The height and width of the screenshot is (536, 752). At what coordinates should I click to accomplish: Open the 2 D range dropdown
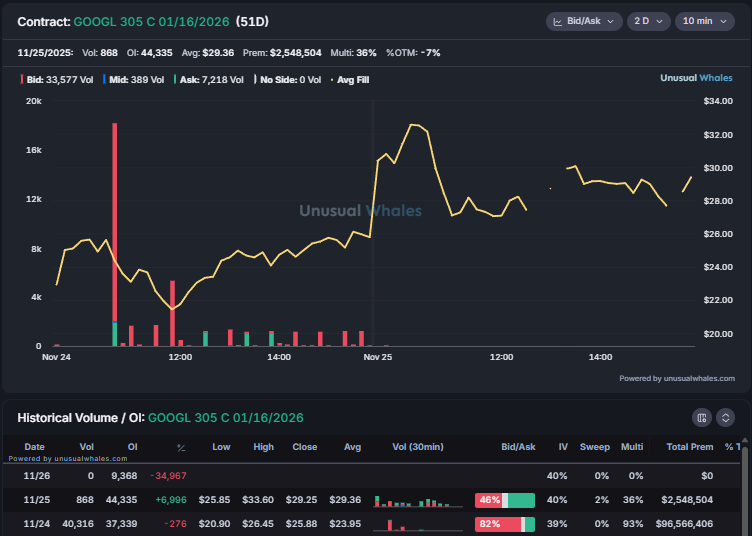[x=648, y=22]
